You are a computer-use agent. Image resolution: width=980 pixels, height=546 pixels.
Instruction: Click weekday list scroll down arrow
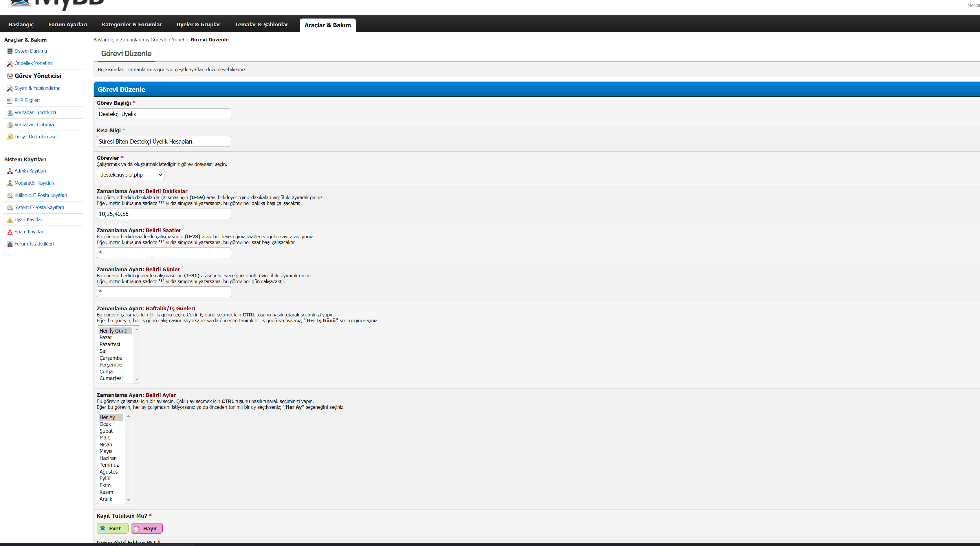[x=137, y=380]
